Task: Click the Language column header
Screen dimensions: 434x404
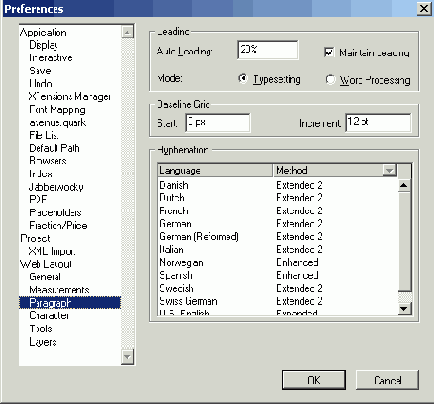Action: [x=215, y=170]
